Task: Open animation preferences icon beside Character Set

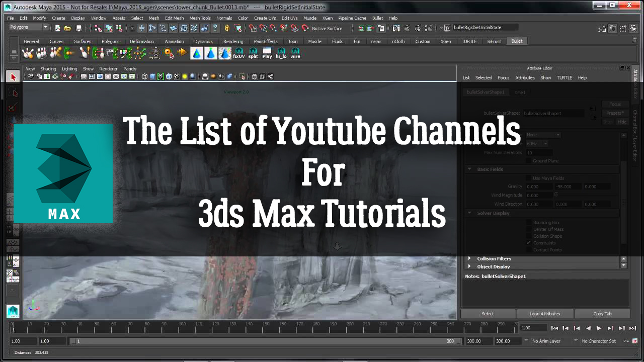Action: click(635, 341)
